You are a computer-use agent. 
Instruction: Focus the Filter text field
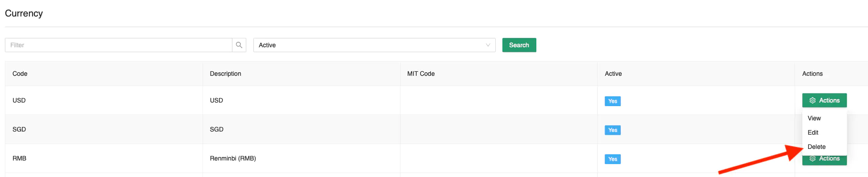[118, 45]
